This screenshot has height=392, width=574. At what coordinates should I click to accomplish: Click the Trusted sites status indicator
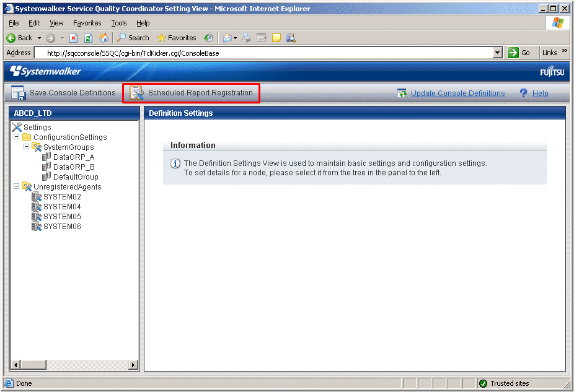click(504, 383)
